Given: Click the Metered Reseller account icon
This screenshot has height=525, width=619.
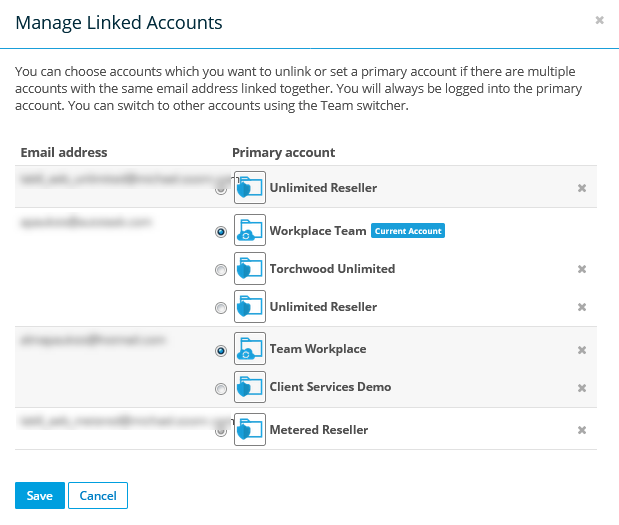Looking at the screenshot, I should click(x=249, y=430).
